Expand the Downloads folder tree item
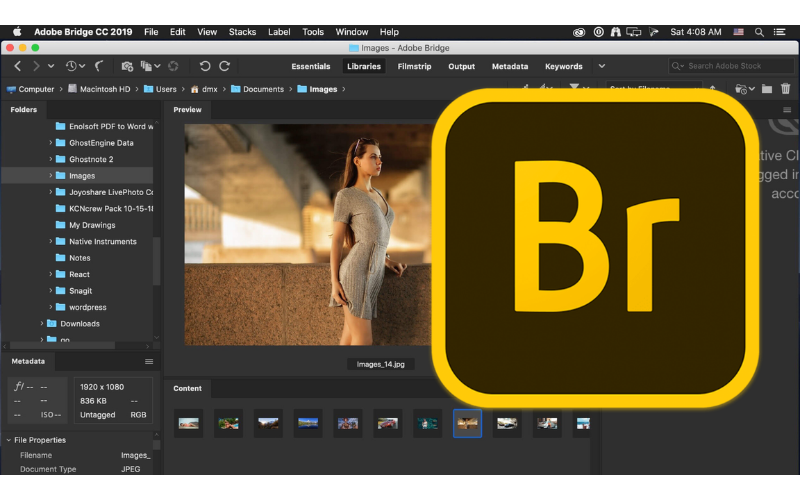Image resolution: width=800 pixels, height=500 pixels. click(42, 324)
